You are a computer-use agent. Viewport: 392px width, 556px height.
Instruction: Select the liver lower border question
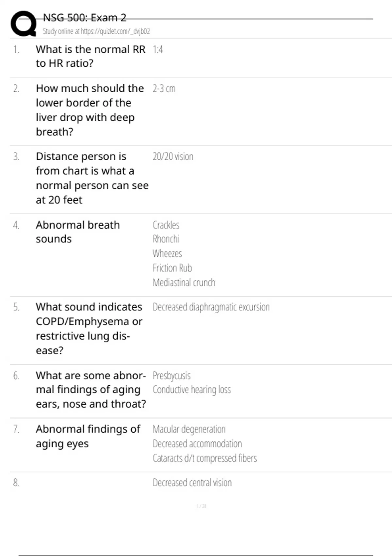tap(90, 110)
